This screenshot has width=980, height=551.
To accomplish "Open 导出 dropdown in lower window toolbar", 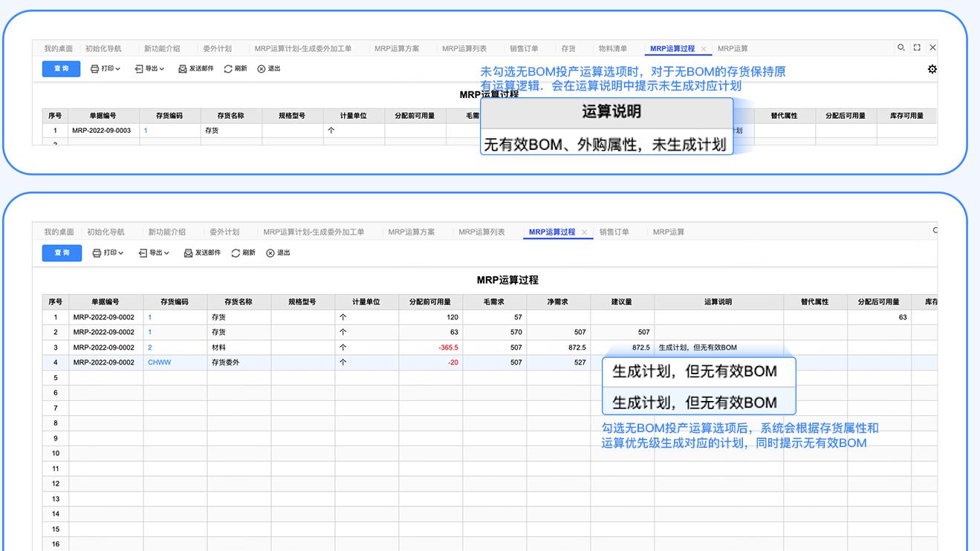I will click(154, 252).
